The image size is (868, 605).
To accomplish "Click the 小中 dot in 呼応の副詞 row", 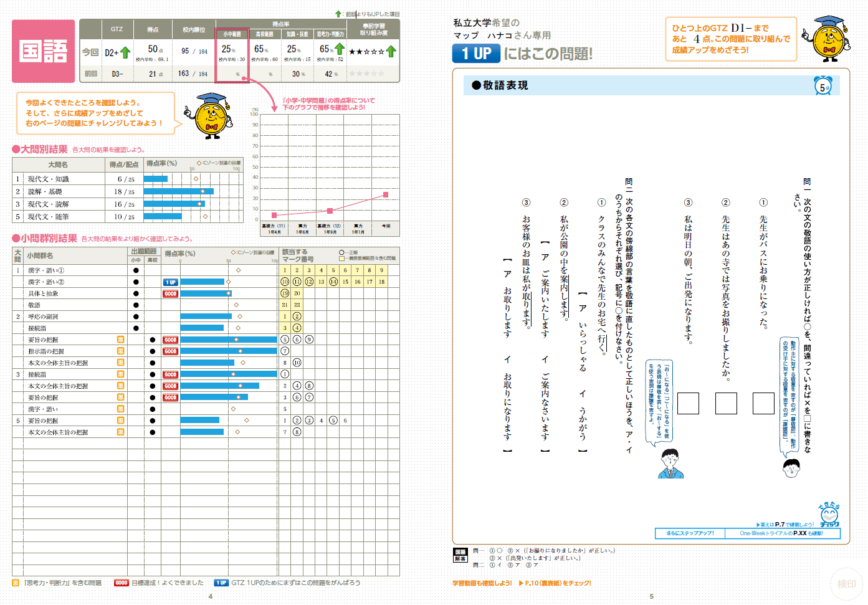I will (136, 317).
